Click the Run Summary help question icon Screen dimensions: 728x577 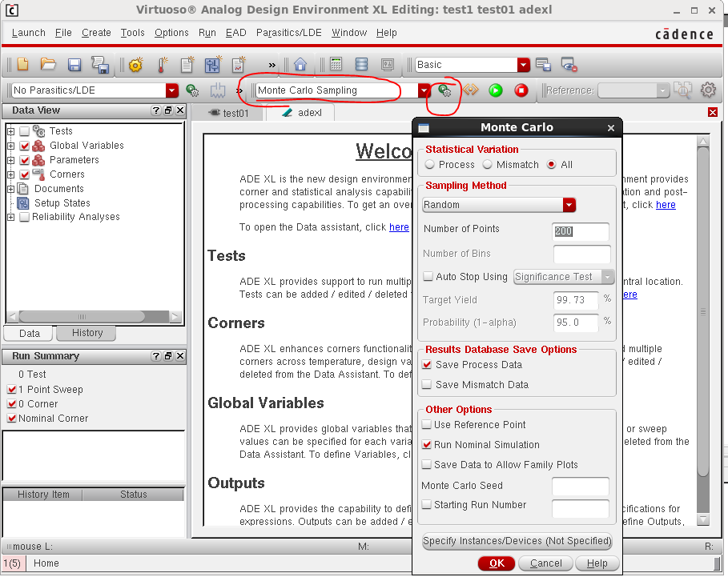pos(156,356)
